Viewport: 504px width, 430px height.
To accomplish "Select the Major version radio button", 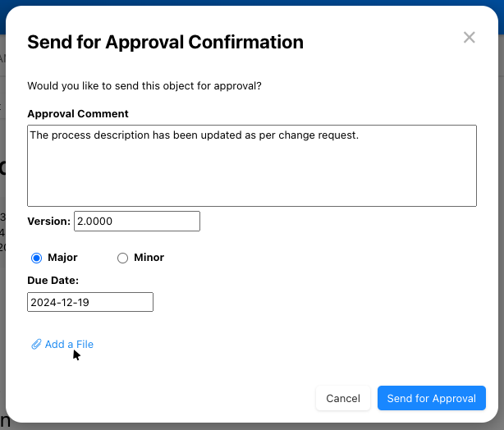I will point(36,258).
